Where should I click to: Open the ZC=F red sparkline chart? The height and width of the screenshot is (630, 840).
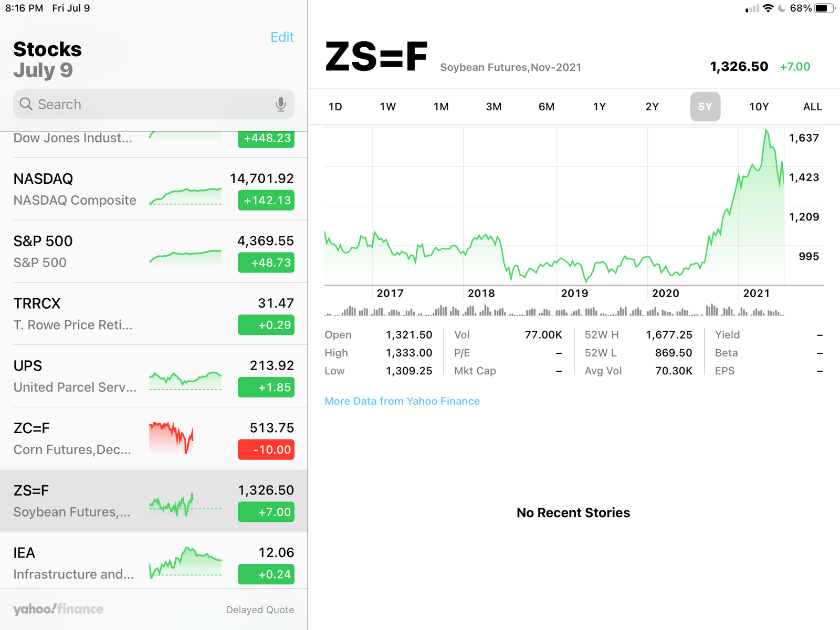pyautogui.click(x=171, y=438)
